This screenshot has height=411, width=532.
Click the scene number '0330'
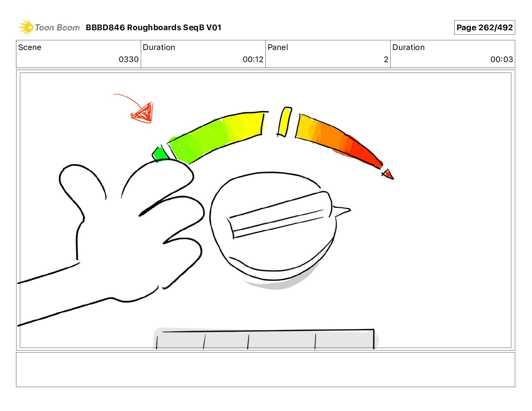129,59
